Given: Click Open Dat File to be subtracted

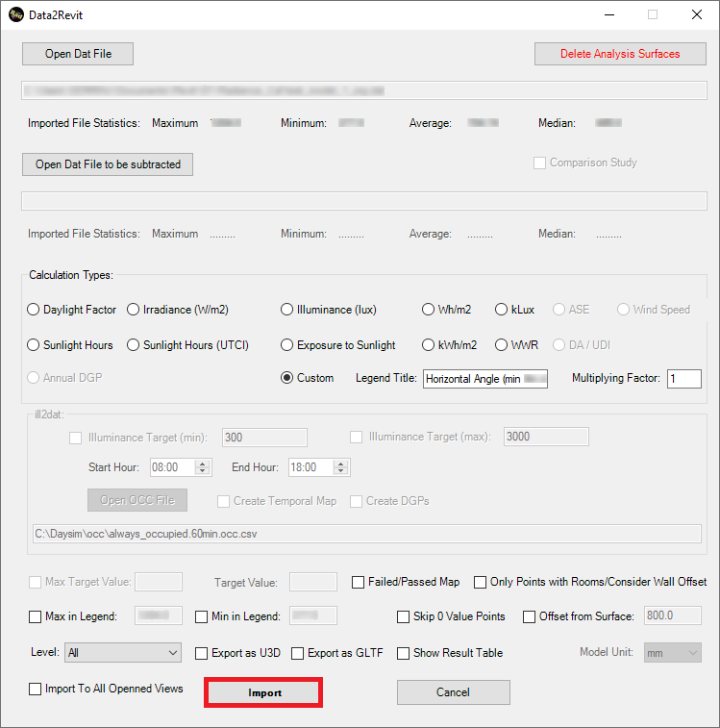Looking at the screenshot, I should pyautogui.click(x=108, y=164).
